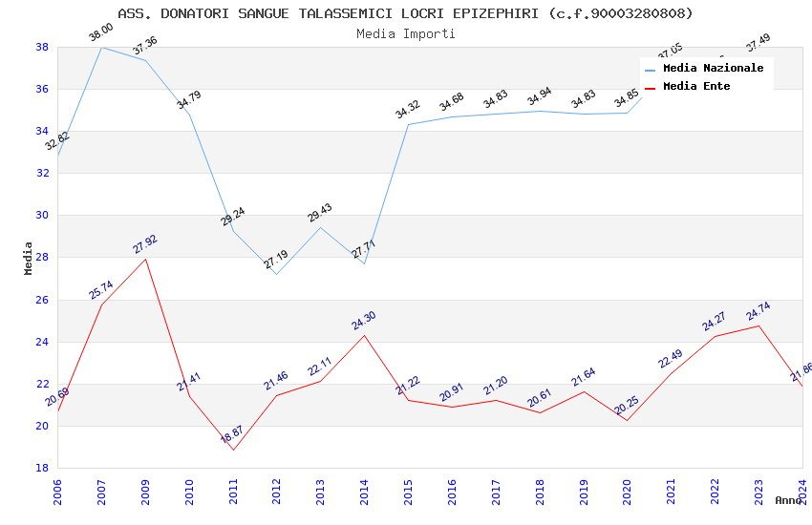812x525 pixels.
Task: Click the 24.74 data label
Action: [x=759, y=311]
